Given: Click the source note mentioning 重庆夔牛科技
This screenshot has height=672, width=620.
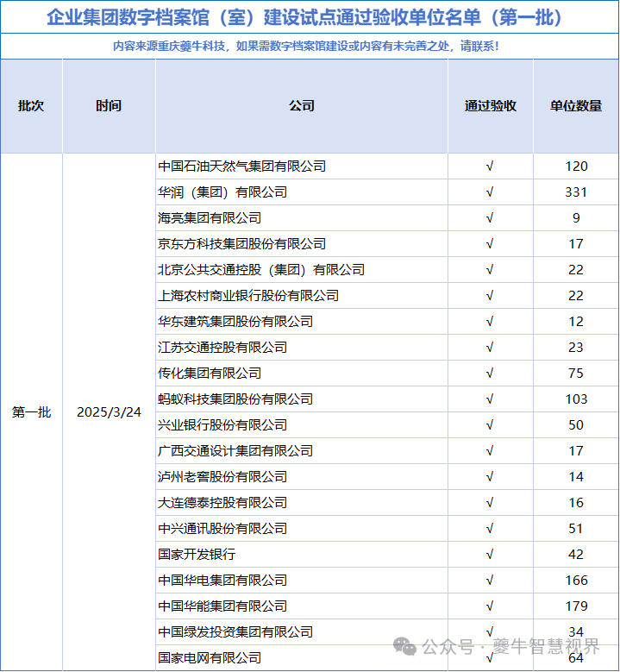Looking at the screenshot, I should [x=310, y=47].
